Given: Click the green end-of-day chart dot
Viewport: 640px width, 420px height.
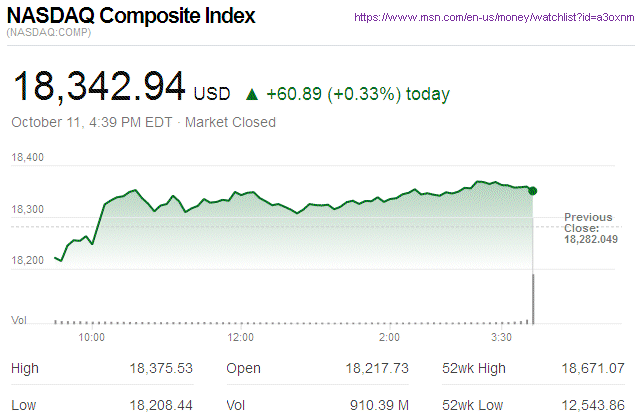Looking at the screenshot, I should coord(533,190).
